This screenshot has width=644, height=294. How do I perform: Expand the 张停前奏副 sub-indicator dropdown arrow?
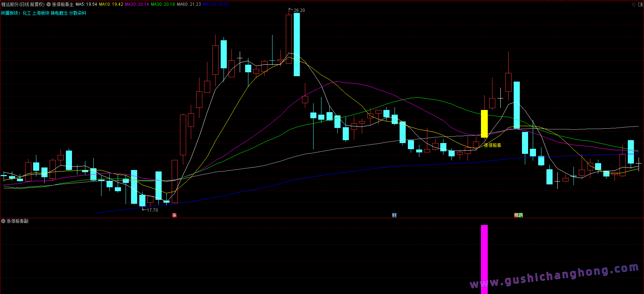click(3, 221)
